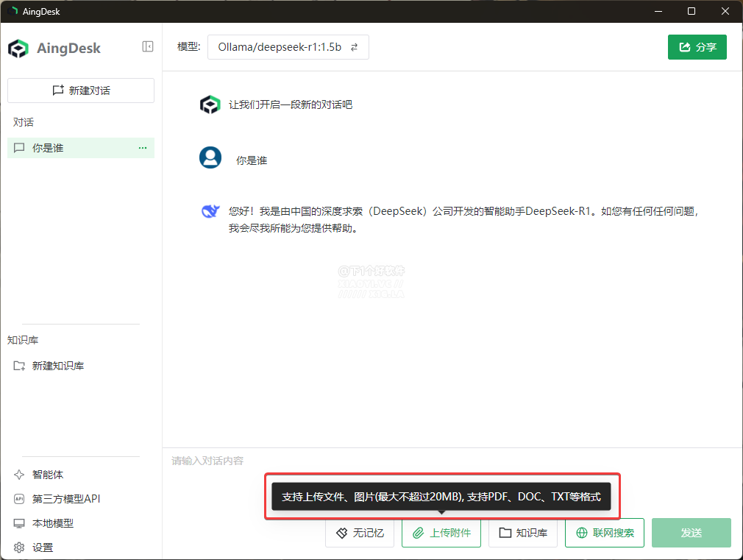The height and width of the screenshot is (560, 743).
Task: Click the 分享 share button
Action: 697,47
